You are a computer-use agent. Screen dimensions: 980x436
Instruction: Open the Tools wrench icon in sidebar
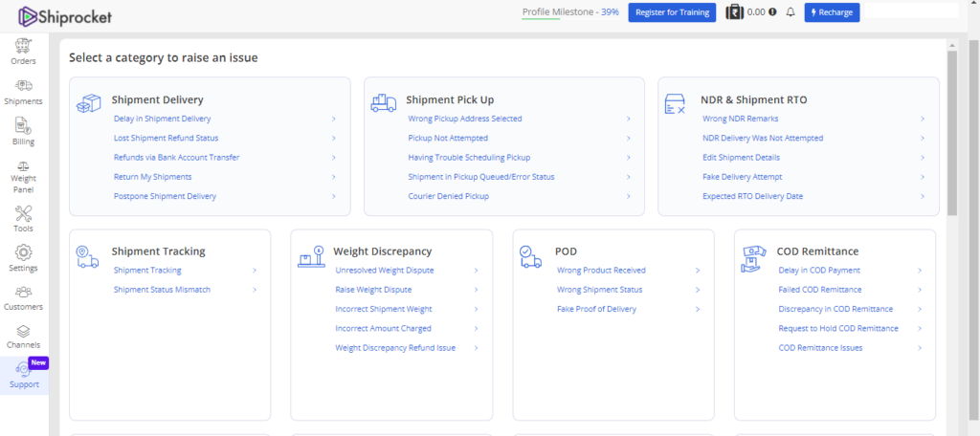[x=24, y=213]
